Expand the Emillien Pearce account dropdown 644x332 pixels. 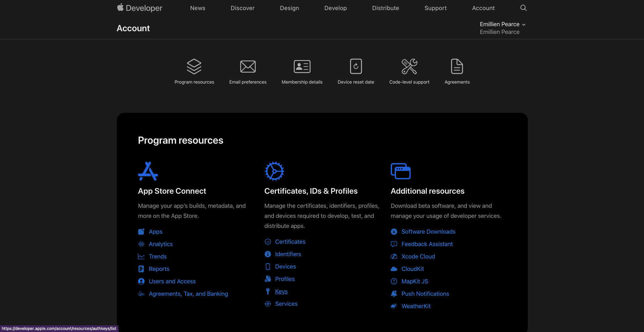click(x=502, y=24)
